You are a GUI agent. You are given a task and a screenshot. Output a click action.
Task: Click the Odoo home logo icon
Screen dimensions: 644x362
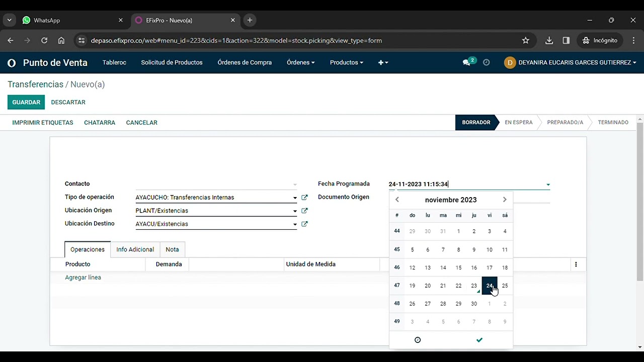coord(12,63)
